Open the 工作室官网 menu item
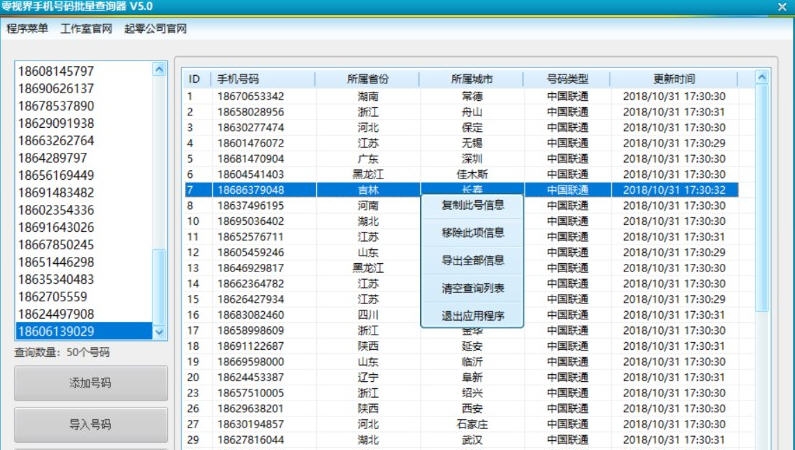The image size is (795, 450). [x=86, y=28]
